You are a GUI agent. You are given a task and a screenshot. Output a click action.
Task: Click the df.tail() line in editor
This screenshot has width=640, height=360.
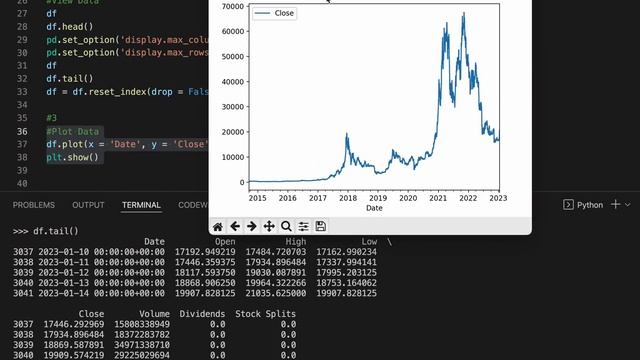(70, 79)
